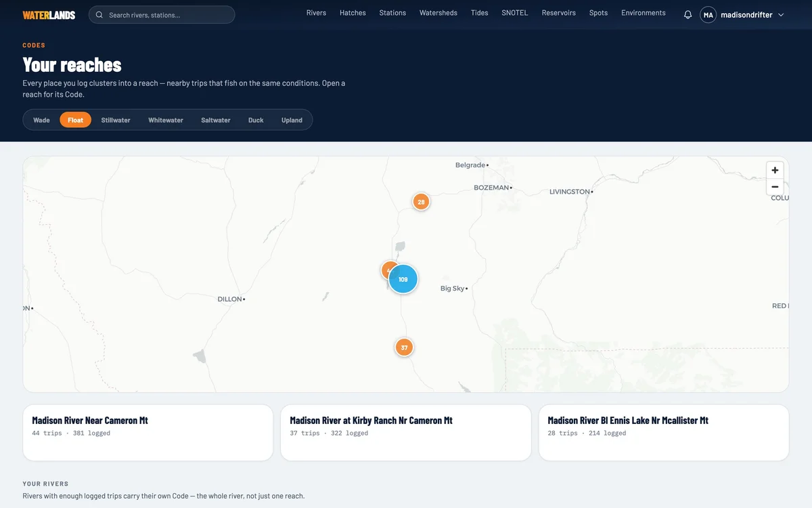Click the search magnifier icon

(99, 15)
